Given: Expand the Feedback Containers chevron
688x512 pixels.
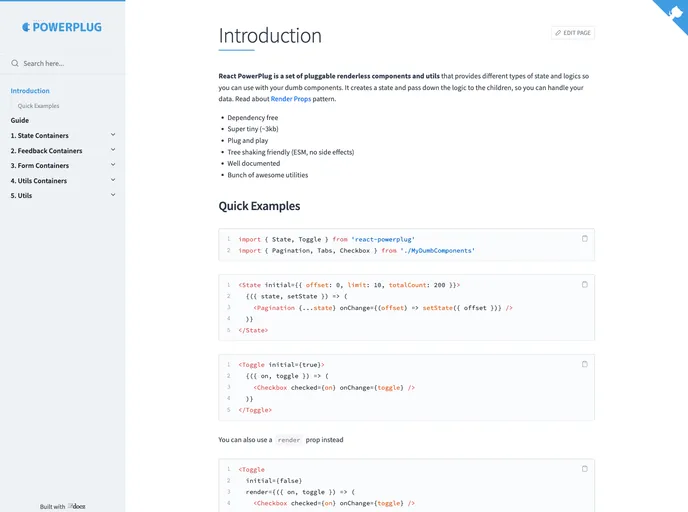Looking at the screenshot, I should tap(113, 150).
